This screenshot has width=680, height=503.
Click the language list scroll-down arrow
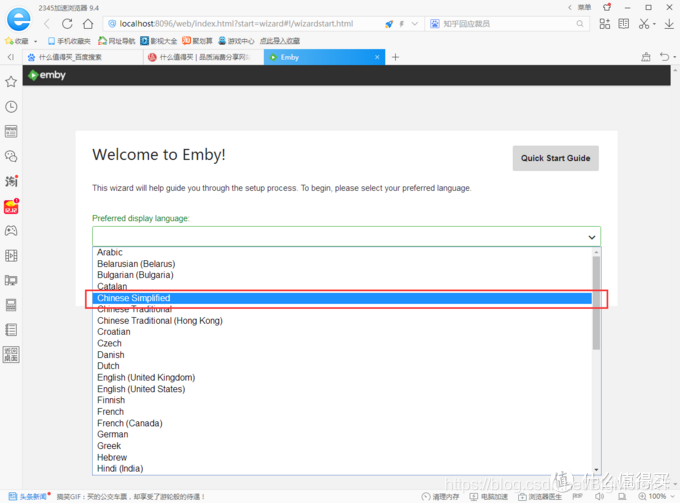[596, 470]
